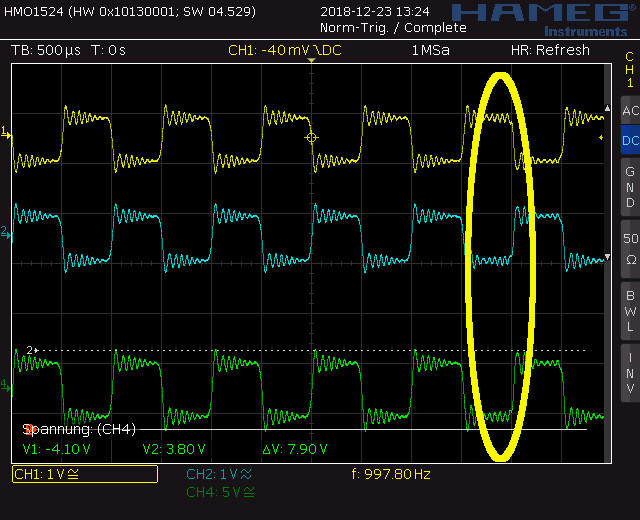The width and height of the screenshot is (640, 520).
Task: Click the ΔV: 7.90 V cursor difference
Action: [295, 449]
